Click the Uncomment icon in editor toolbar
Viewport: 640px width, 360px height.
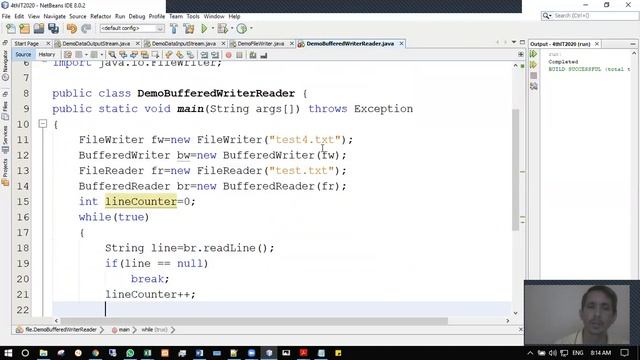click(264, 55)
